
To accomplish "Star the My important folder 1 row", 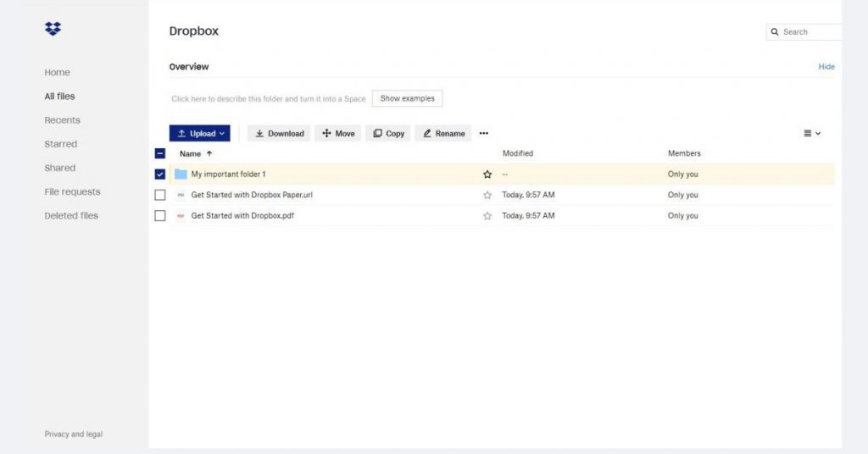I will [x=487, y=174].
